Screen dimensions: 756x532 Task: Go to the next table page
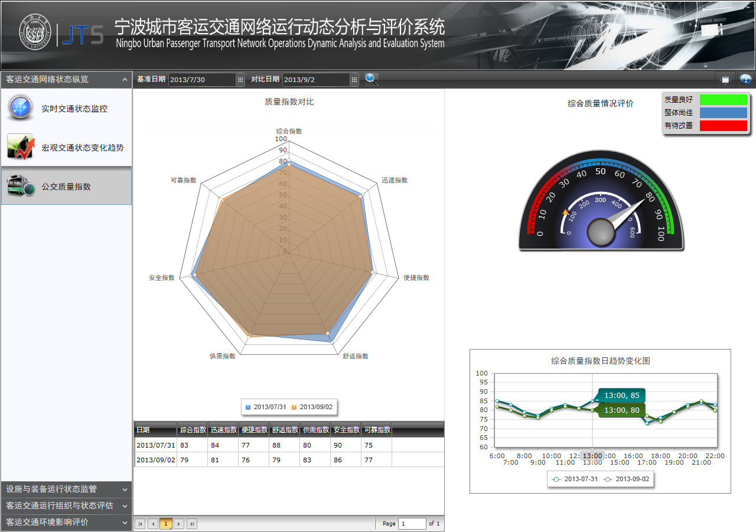(179, 524)
